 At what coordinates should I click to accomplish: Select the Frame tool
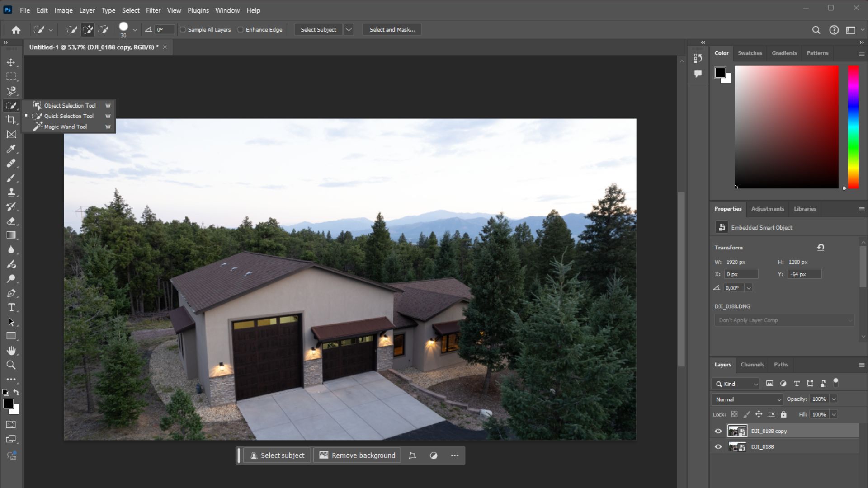tap(11, 134)
